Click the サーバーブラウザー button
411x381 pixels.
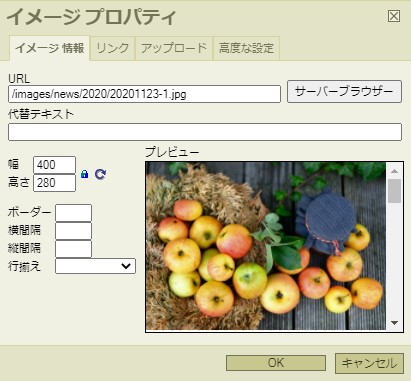[x=344, y=91]
